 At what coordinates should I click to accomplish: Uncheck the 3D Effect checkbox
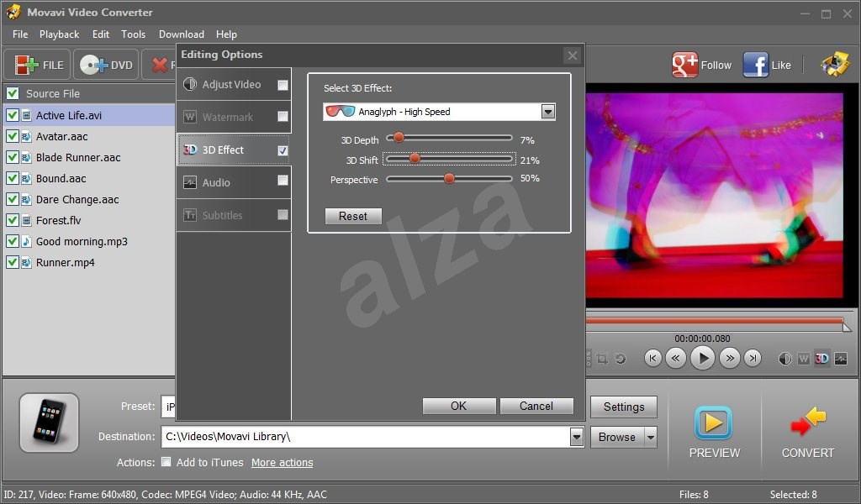pos(283,150)
